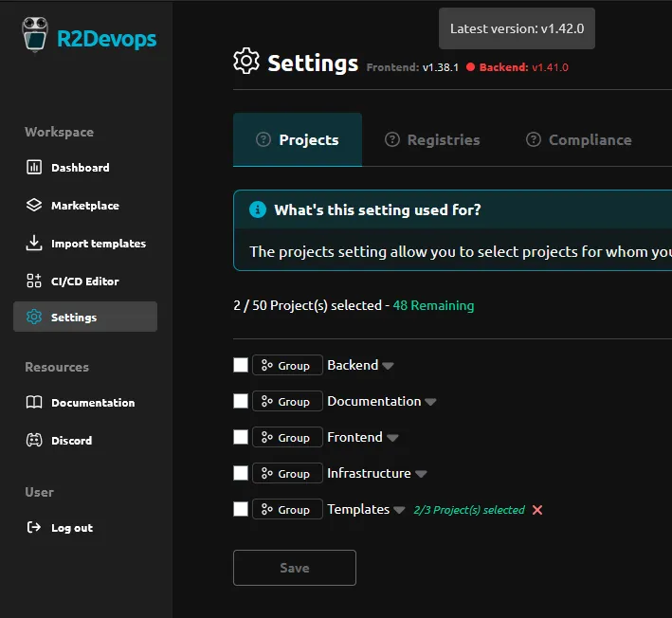The width and height of the screenshot is (672, 618).
Task: Click the CI/CD Editor grid icon
Action: [x=34, y=281]
